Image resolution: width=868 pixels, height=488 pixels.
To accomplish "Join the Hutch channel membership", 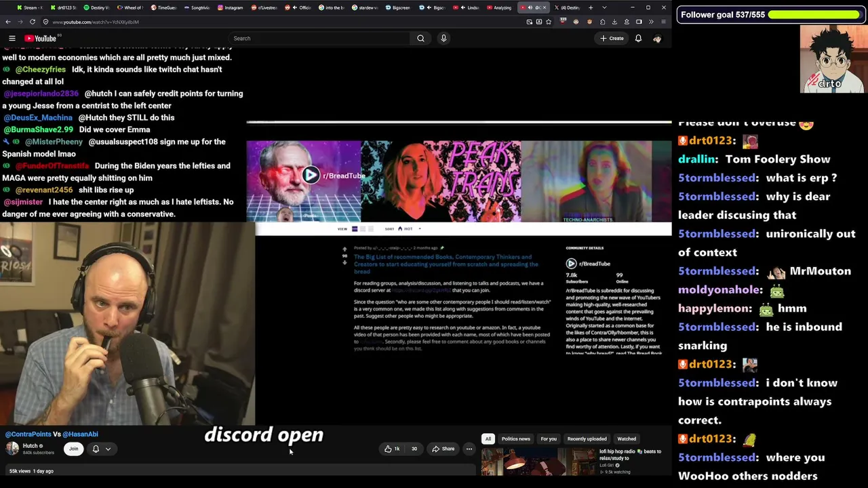I will pos(73,449).
